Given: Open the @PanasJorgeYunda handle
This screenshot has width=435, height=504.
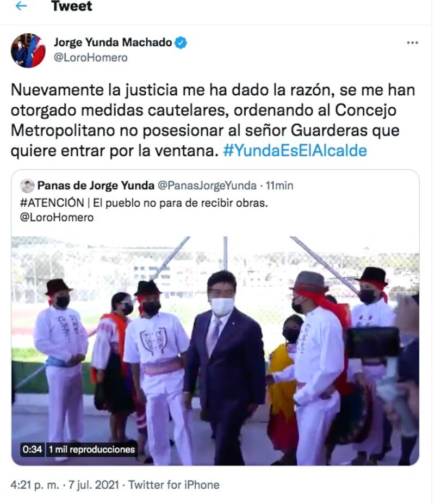Looking at the screenshot, I should (x=207, y=186).
